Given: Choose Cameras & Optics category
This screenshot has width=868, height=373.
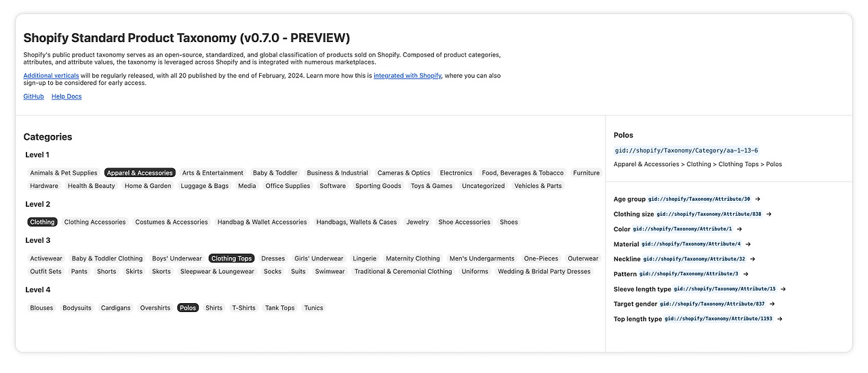Looking at the screenshot, I should point(404,173).
